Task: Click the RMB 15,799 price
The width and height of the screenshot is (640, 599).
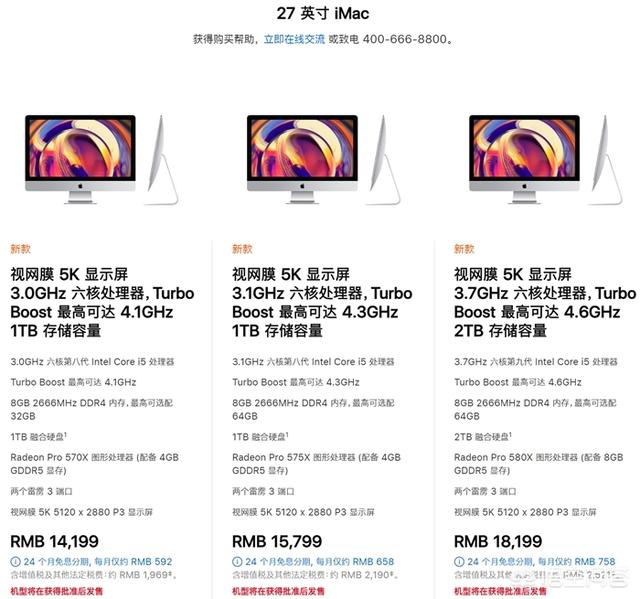Action: click(x=277, y=541)
